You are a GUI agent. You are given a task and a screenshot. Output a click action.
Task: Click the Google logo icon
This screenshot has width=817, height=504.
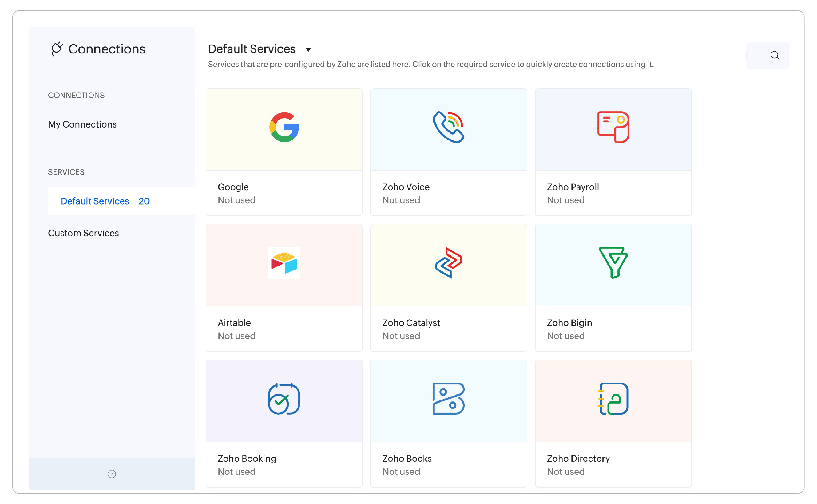(x=284, y=127)
